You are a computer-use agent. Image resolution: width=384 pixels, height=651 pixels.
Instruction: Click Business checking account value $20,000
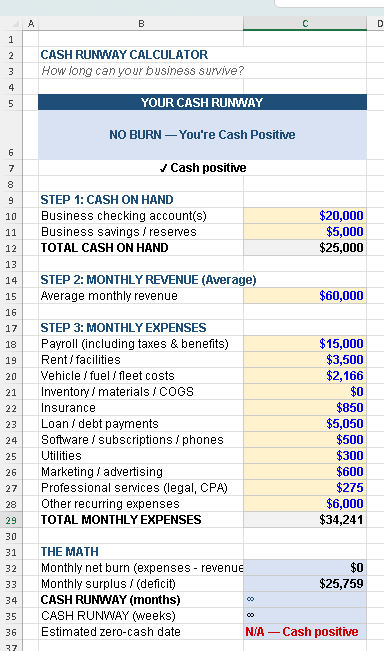[305, 216]
